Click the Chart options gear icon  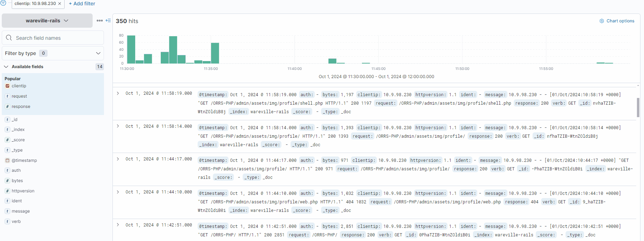(x=602, y=21)
